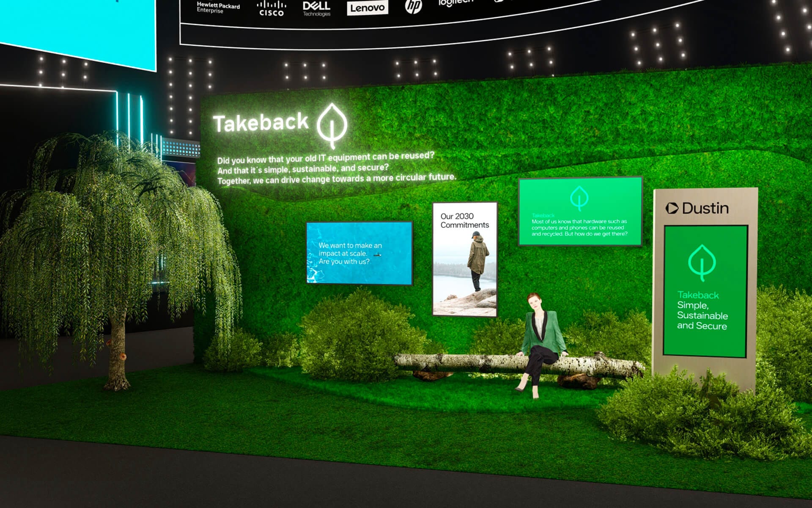Click 'Did you know that your old IT equipment can be reused?'
Image resolution: width=812 pixels, height=508 pixels.
pyautogui.click(x=326, y=157)
